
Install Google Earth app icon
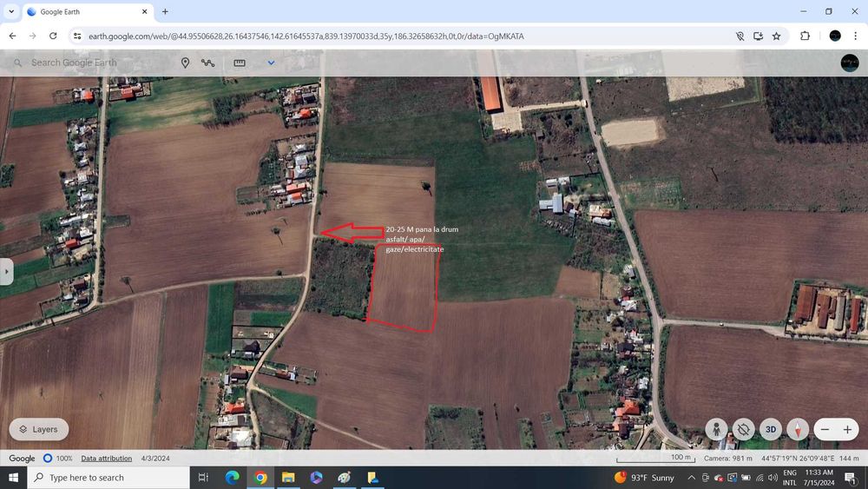[x=759, y=36]
